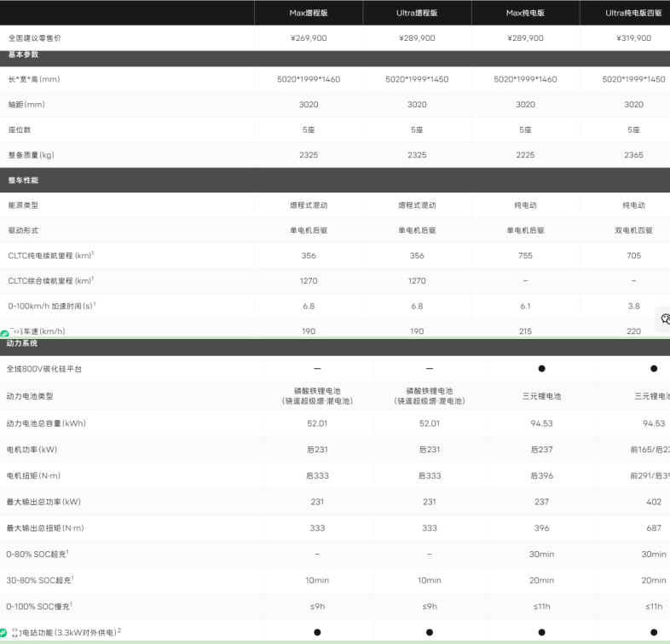Click the 电站功能 dot under Max增程版
Image resolution: width=670 pixels, height=644 pixels.
tap(317, 632)
